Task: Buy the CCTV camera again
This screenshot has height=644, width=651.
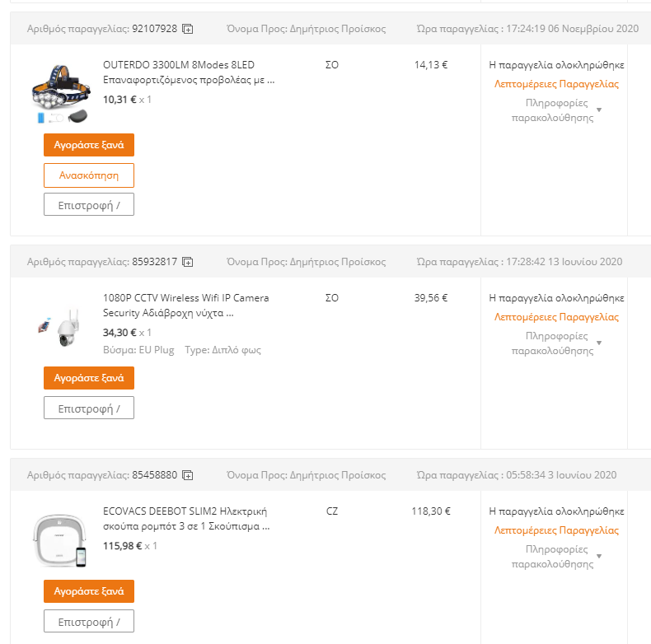Action: (x=89, y=378)
